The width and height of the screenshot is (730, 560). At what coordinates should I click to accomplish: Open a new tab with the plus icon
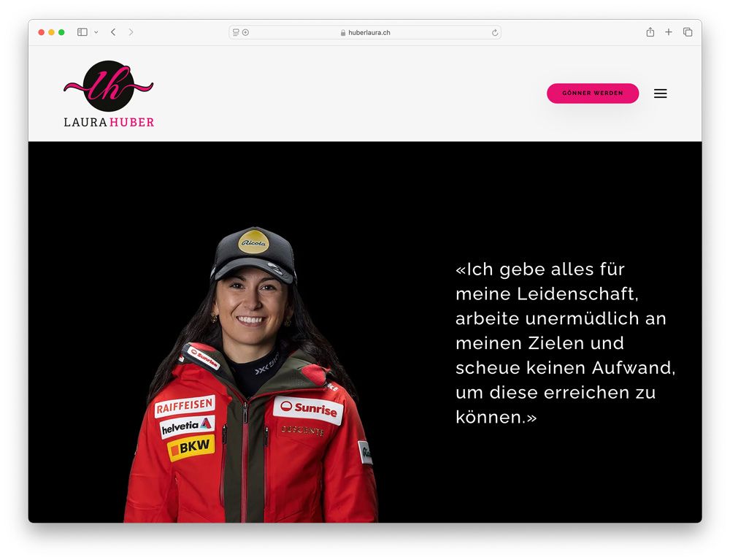point(669,32)
